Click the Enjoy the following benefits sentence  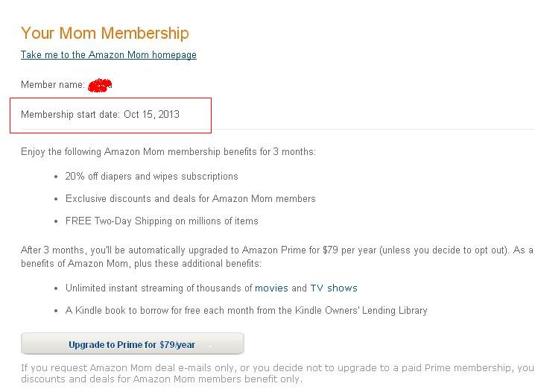point(168,152)
